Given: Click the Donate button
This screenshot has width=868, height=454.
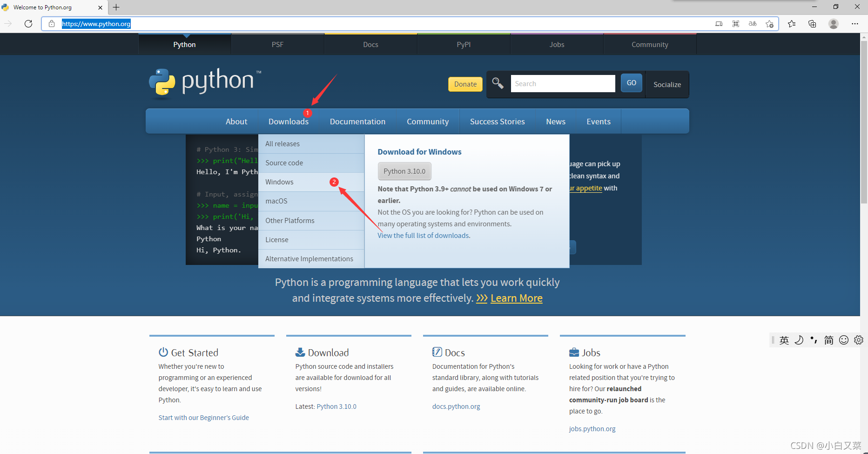Looking at the screenshot, I should [x=465, y=84].
